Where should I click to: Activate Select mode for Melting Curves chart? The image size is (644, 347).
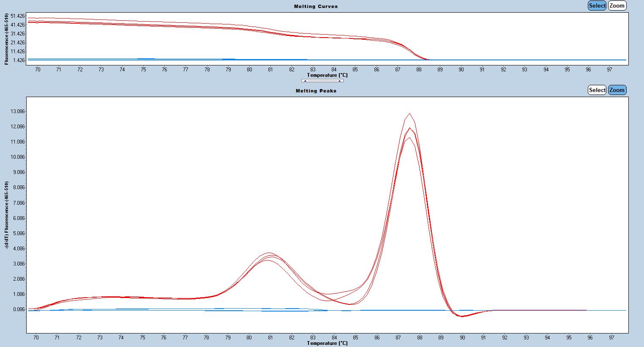[597, 5]
